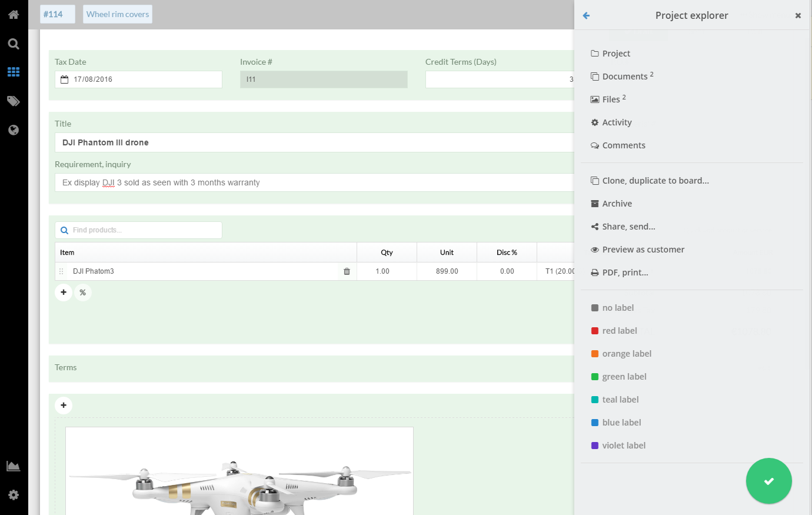Open settings gear in the sidebar
Image resolution: width=812 pixels, height=515 pixels.
pos(14,495)
